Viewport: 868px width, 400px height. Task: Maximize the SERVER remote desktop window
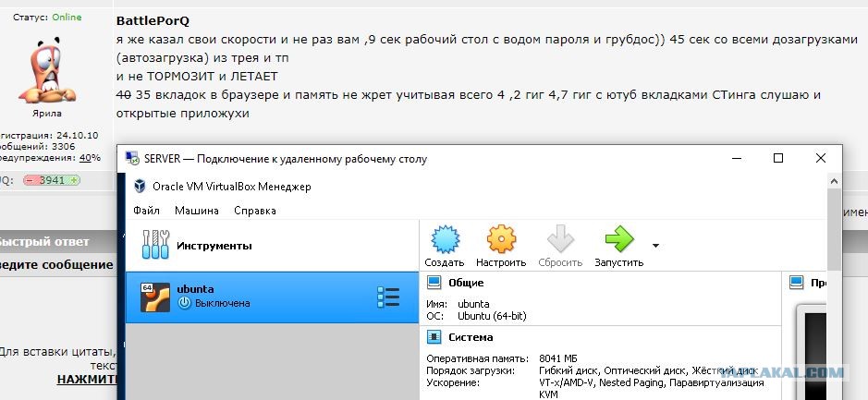(x=778, y=158)
